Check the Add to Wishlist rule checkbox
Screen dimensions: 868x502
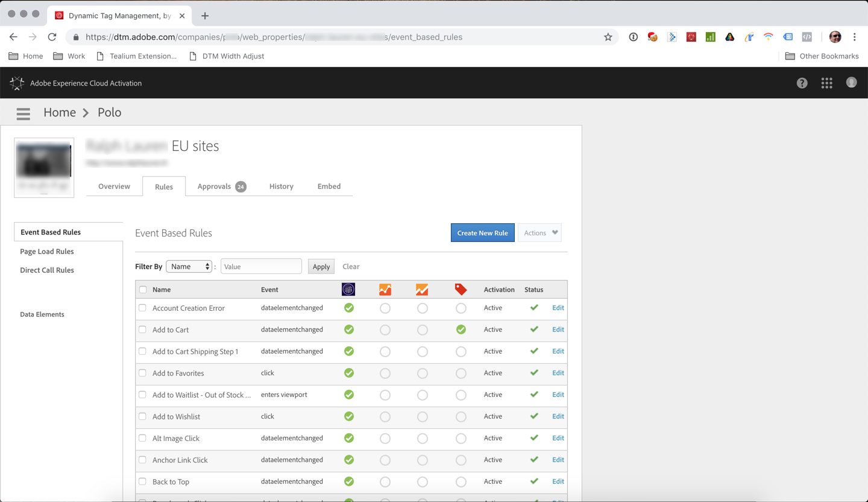[x=142, y=416]
